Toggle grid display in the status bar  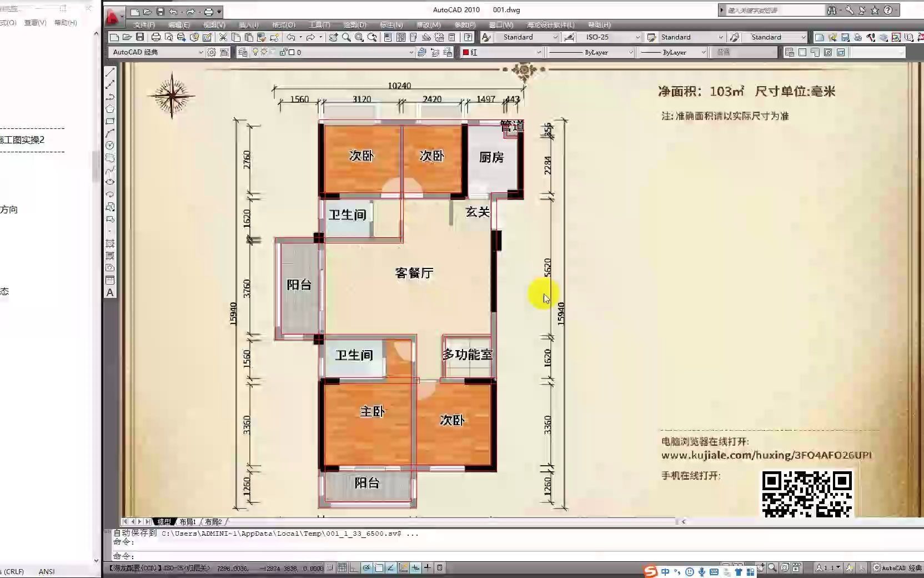pyautogui.click(x=342, y=567)
